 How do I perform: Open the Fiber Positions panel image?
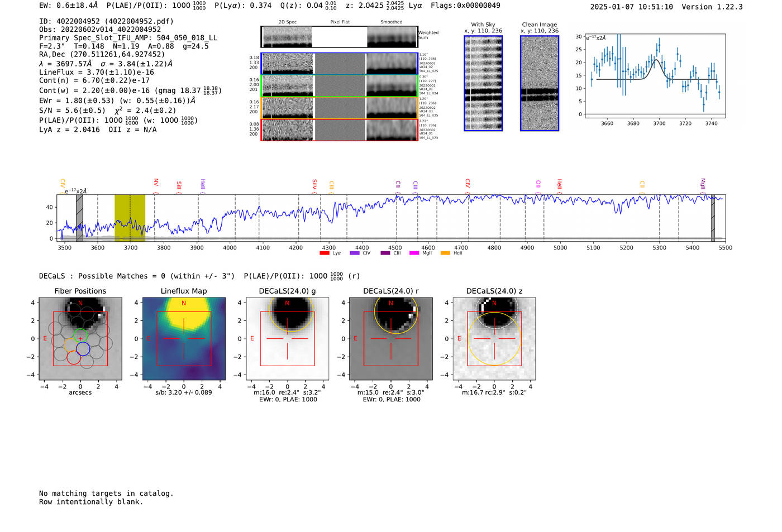(x=80, y=339)
